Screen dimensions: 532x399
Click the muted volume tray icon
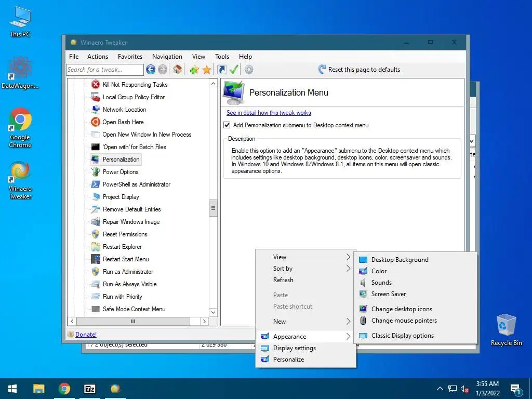[465, 389]
